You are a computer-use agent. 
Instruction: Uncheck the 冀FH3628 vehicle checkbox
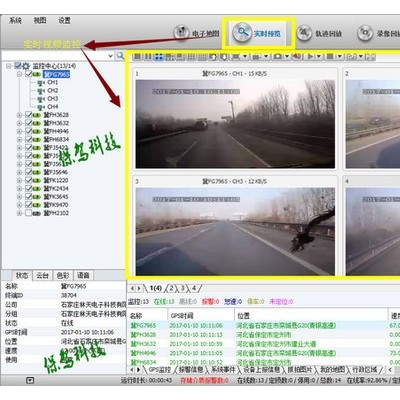point(28,115)
